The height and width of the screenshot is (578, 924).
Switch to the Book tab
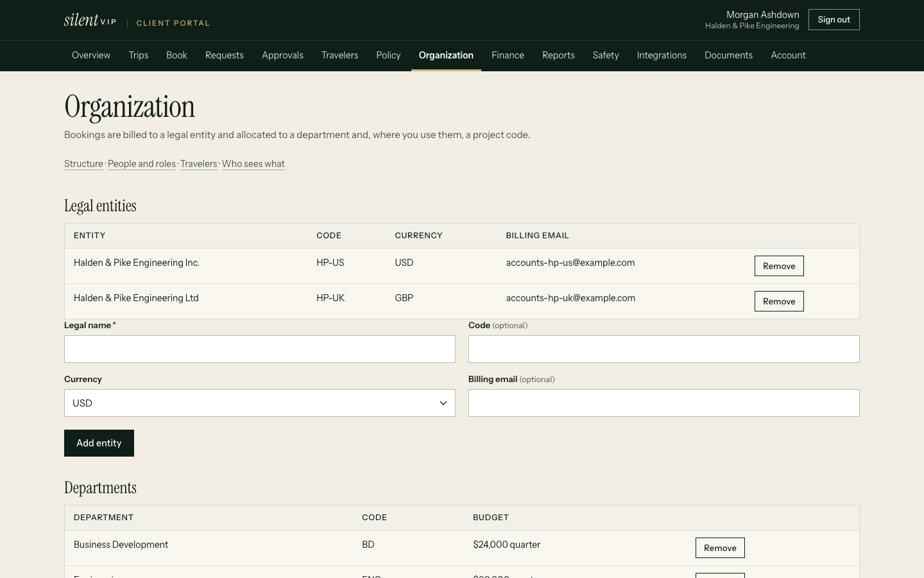[176, 55]
